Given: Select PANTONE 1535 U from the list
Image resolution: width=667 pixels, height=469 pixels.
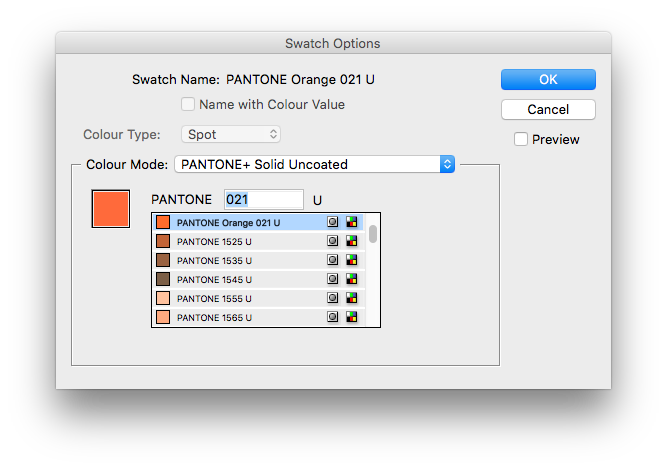Looking at the screenshot, I should coord(258,260).
